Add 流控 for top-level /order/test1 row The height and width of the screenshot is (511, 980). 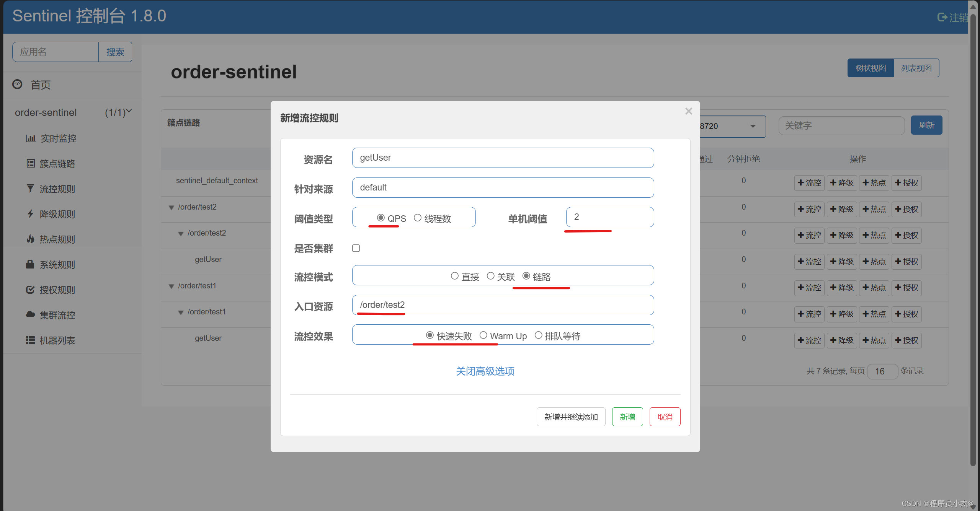coord(809,288)
